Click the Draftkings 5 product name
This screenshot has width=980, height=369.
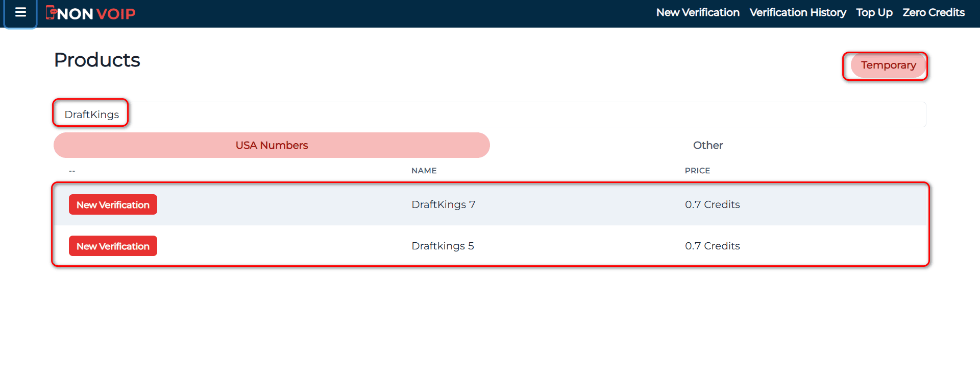(443, 246)
